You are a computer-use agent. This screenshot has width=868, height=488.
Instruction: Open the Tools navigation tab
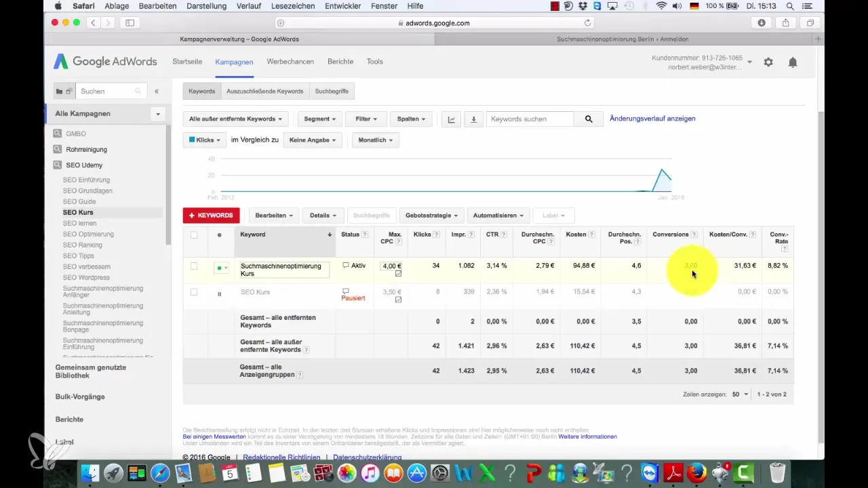[375, 62]
